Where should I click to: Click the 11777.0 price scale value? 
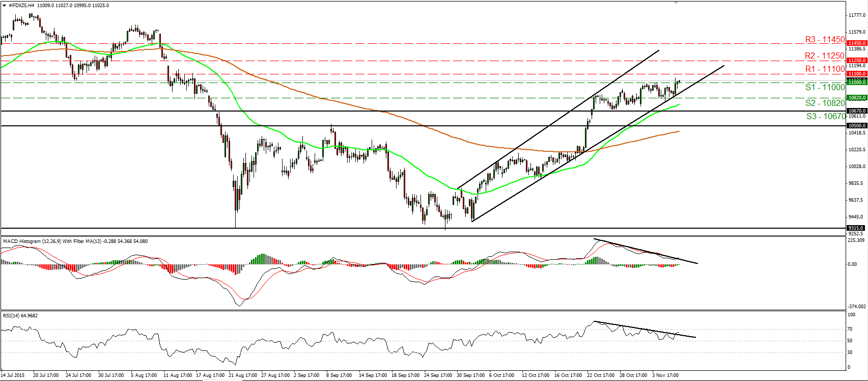pyautogui.click(x=857, y=15)
